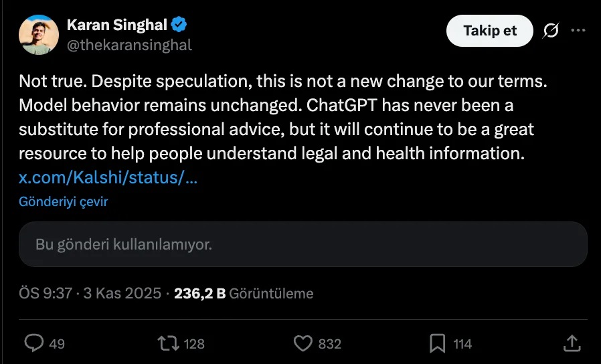
Task: Follow the account with Takip et button
Action: coord(489,31)
